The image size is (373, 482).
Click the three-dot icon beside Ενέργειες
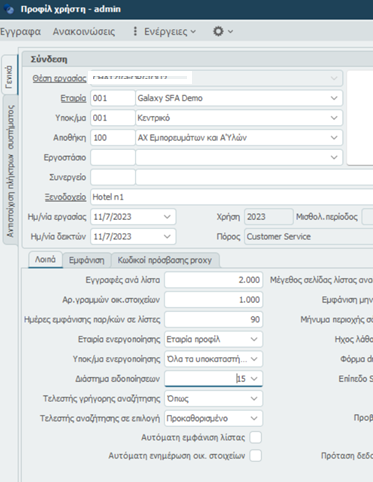point(135,31)
